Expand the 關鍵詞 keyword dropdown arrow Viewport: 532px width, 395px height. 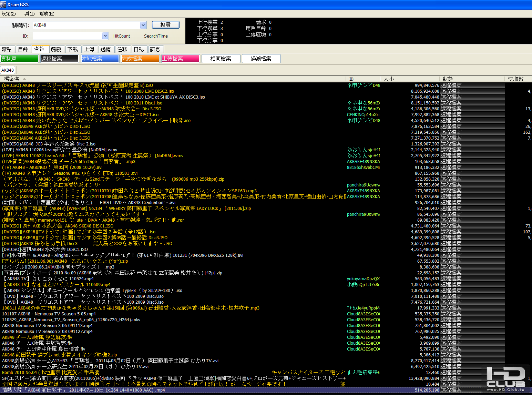click(143, 25)
